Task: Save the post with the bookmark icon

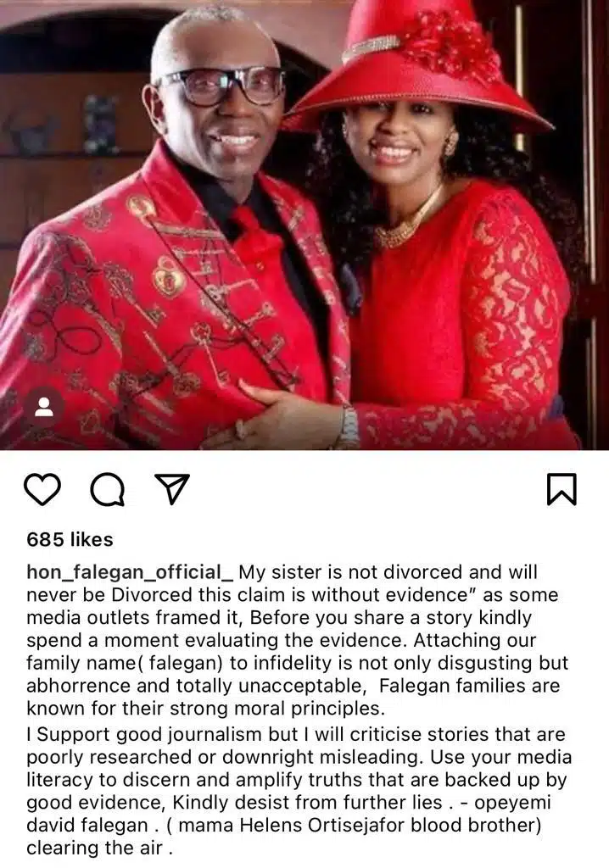Action: 562,489
